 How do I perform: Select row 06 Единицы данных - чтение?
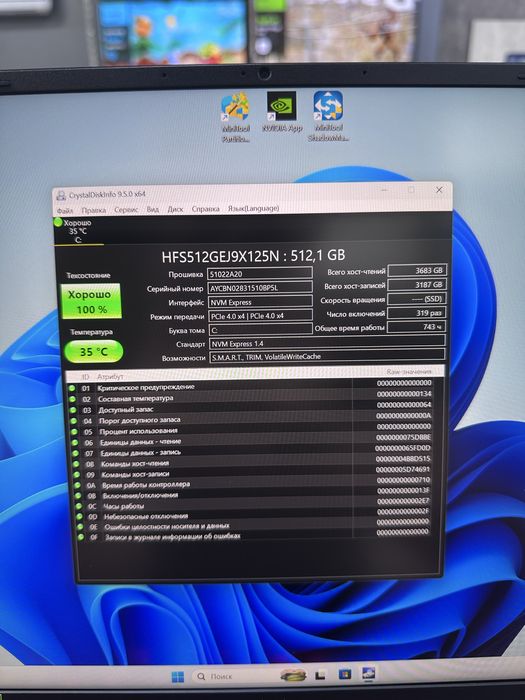click(257, 442)
